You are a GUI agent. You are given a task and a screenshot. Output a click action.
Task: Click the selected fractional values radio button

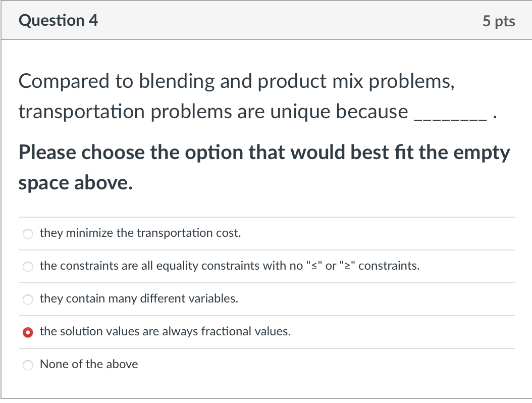pyautogui.click(x=28, y=332)
